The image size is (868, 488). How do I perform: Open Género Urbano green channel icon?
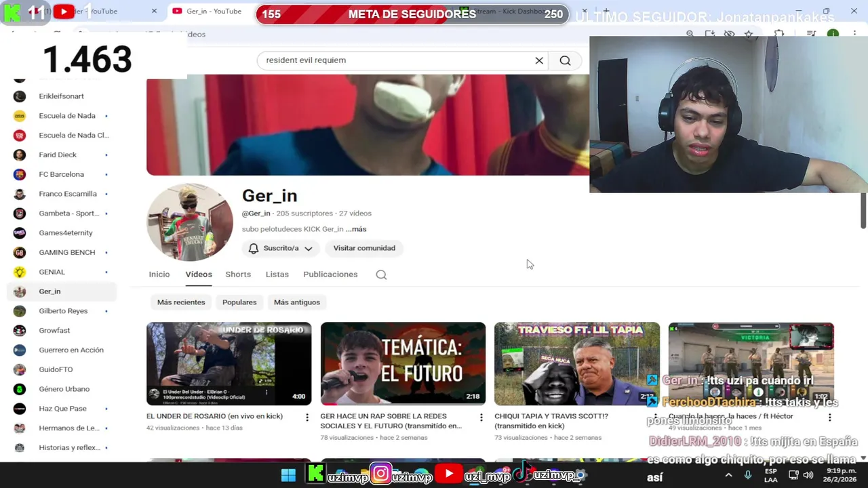[x=20, y=389]
